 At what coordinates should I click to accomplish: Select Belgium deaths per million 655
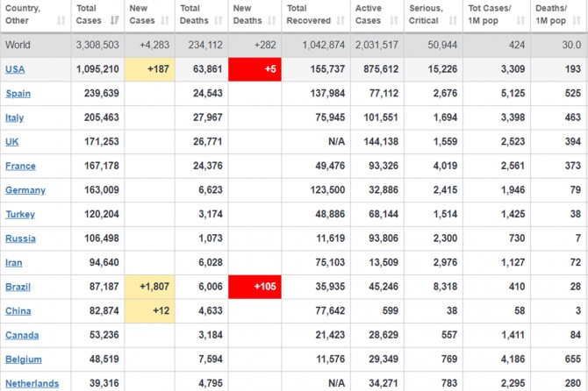pos(572,359)
